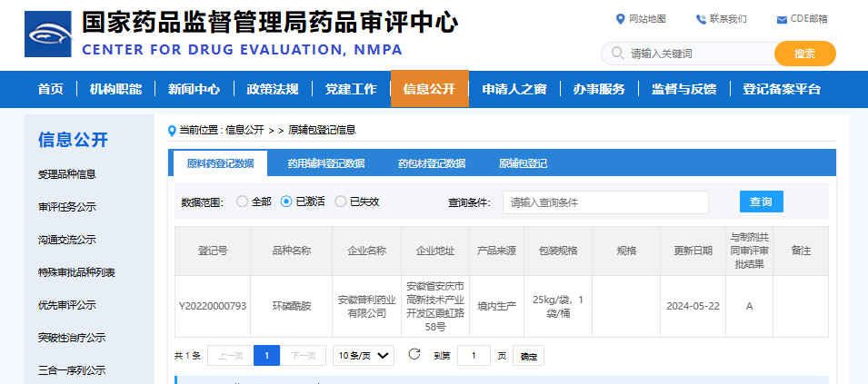Open the site map pin icon
This screenshot has height=384, width=868.
click(x=620, y=19)
